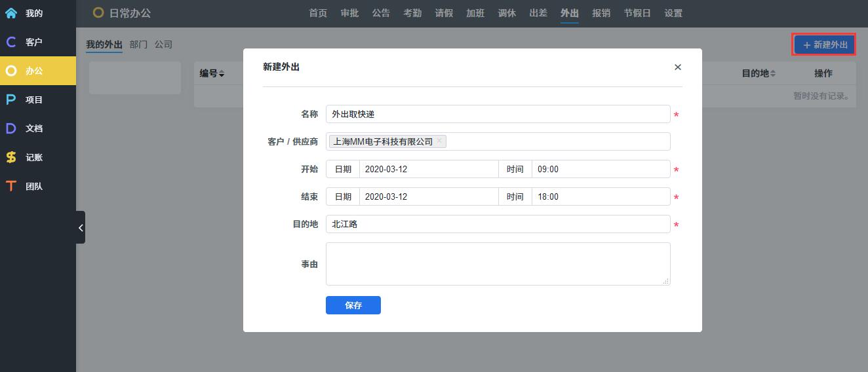Open the 客户 module via its C icon
Image resolution: width=868 pixels, height=372 pixels.
coord(11,42)
